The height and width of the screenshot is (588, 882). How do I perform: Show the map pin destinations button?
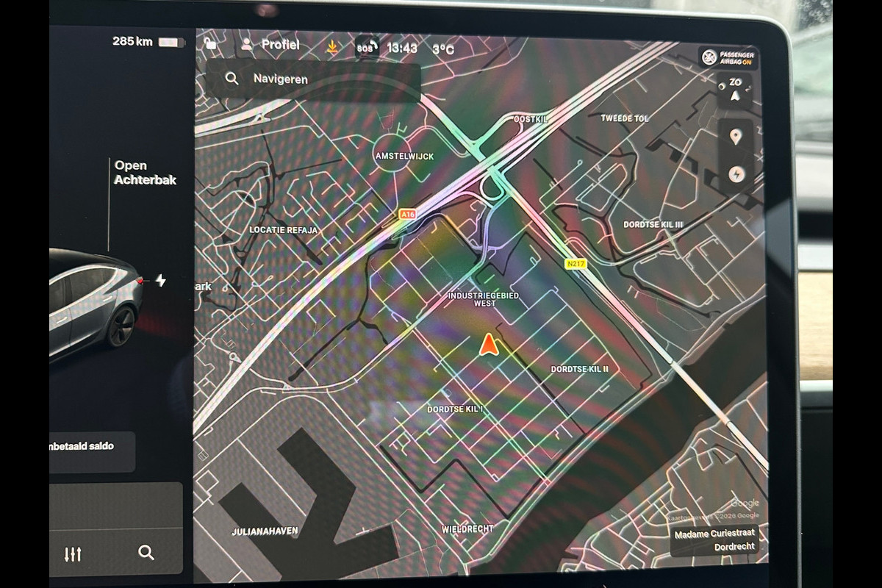click(736, 137)
